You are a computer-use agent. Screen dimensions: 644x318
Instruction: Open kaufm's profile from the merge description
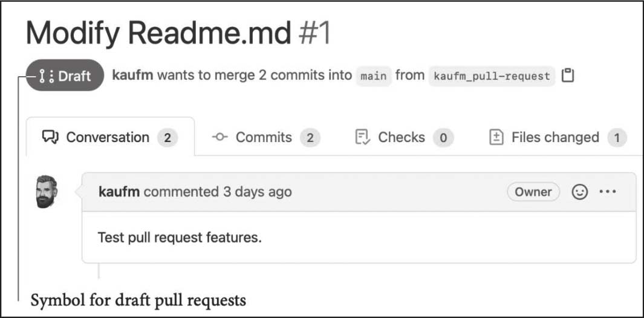(132, 76)
